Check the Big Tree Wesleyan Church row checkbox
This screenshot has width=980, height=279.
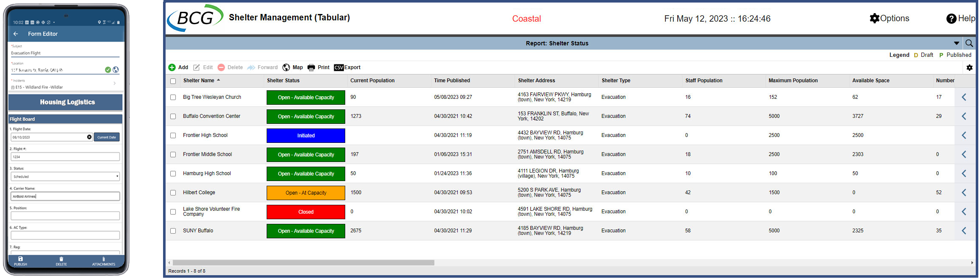pos(173,97)
